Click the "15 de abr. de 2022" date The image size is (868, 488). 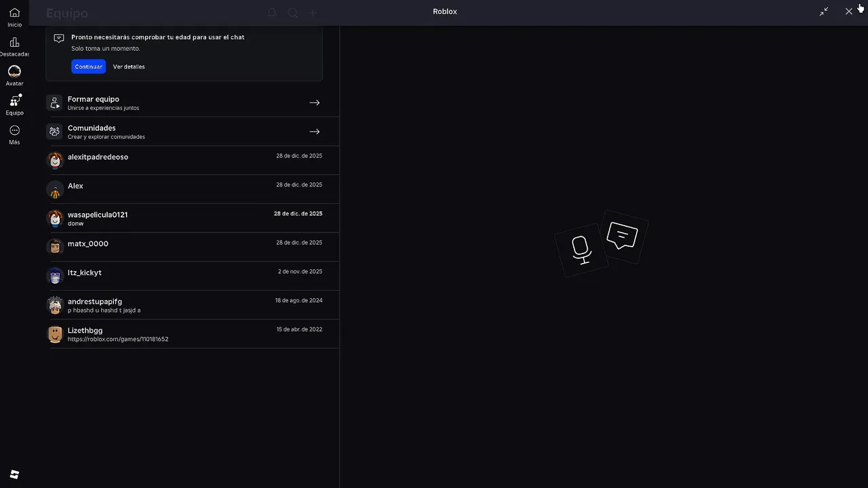(299, 329)
